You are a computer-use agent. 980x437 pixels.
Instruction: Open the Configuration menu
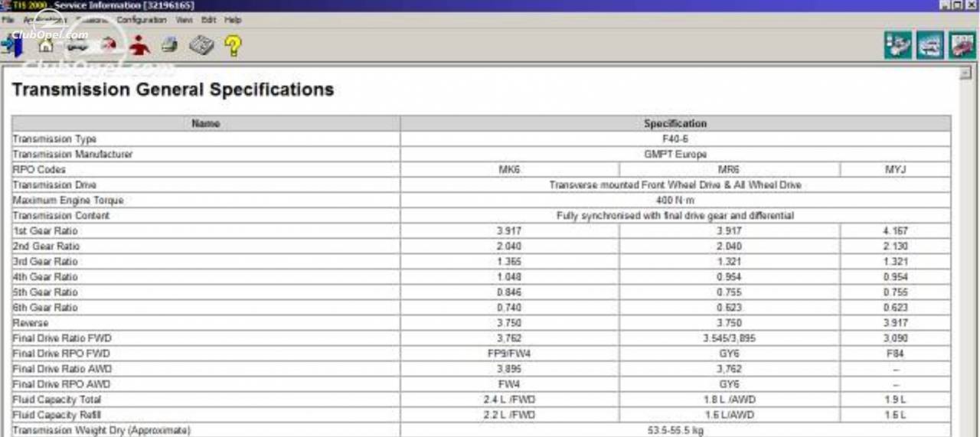(142, 20)
